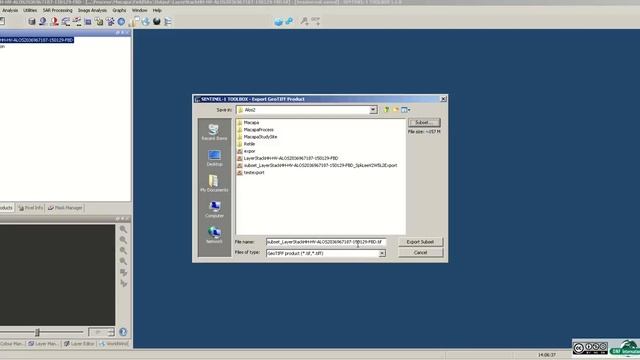Click the File name input field
640x360 pixels.
(326, 242)
